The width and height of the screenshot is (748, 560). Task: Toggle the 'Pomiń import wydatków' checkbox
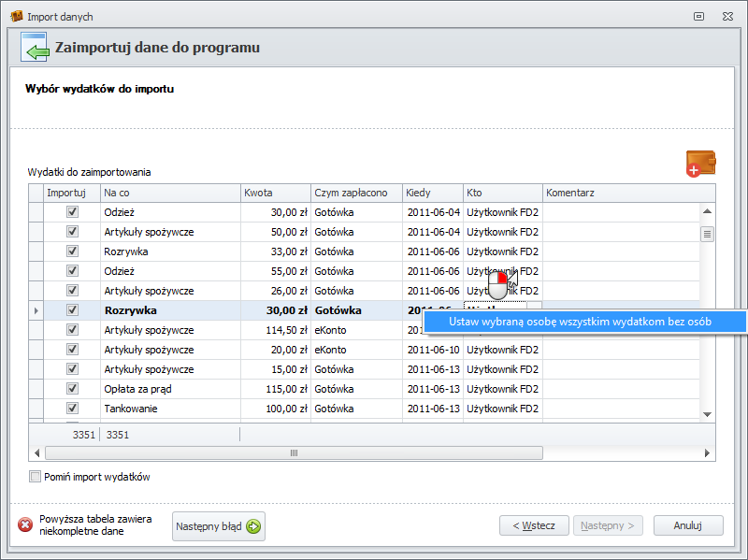(x=36, y=477)
